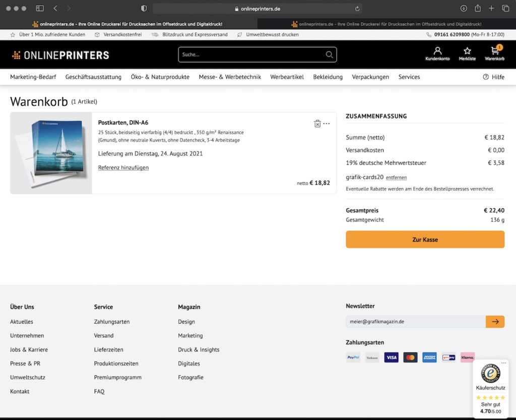The image size is (516, 420).
Task: Switch to the first onlineprinters.de tab
Action: [x=128, y=24]
